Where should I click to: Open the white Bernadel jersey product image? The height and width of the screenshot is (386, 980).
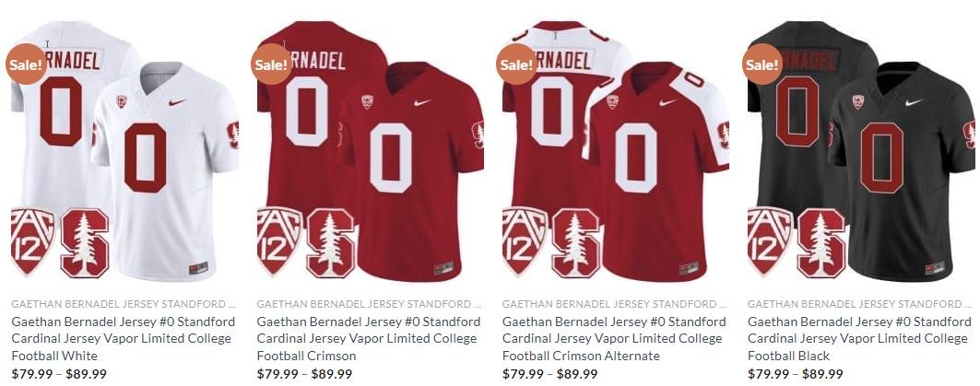tap(125, 152)
